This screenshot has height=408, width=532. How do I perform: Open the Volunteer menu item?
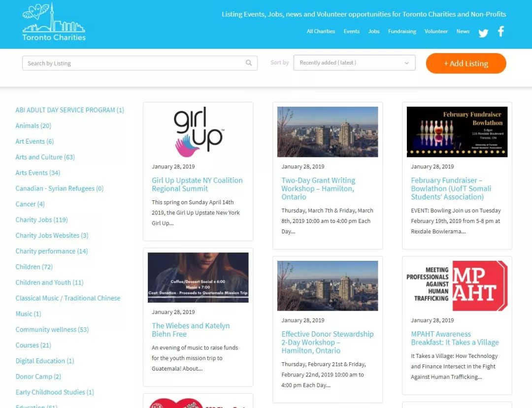pyautogui.click(x=436, y=31)
